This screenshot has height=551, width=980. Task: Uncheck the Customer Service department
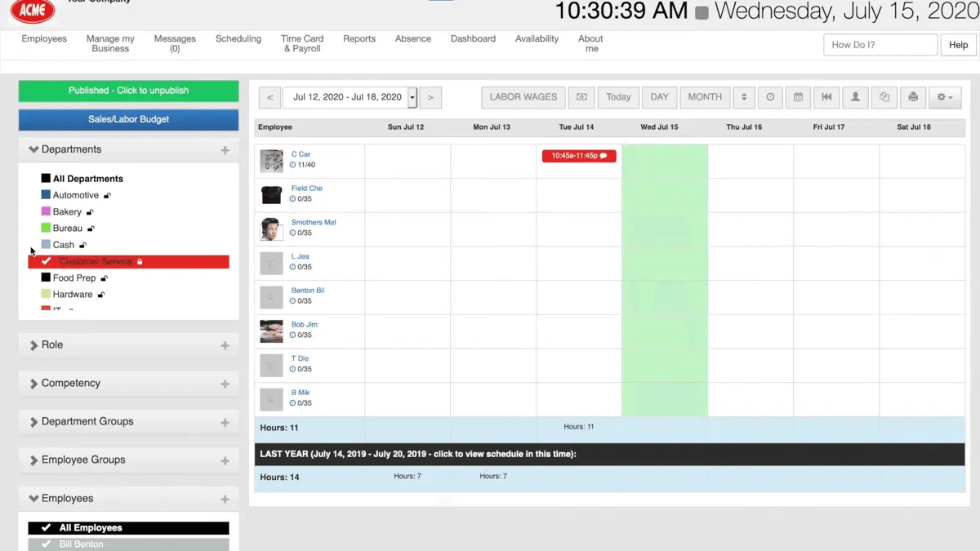[47, 261]
